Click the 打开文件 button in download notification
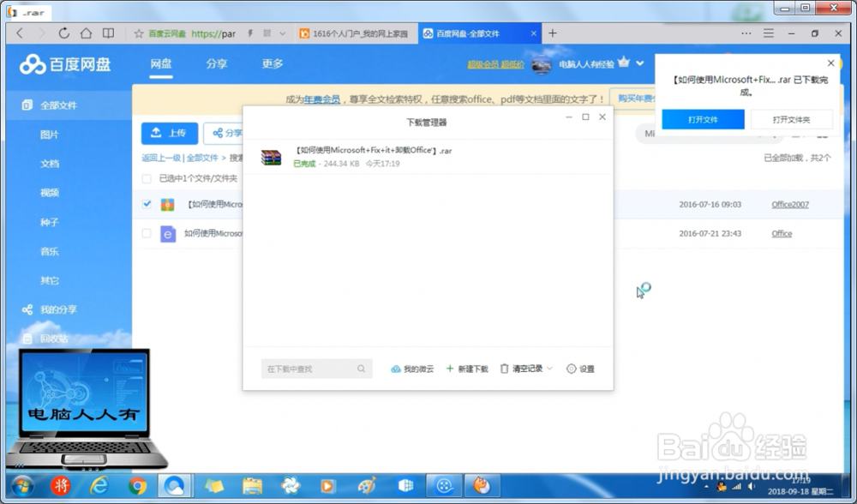The width and height of the screenshot is (857, 504). pyautogui.click(x=703, y=119)
